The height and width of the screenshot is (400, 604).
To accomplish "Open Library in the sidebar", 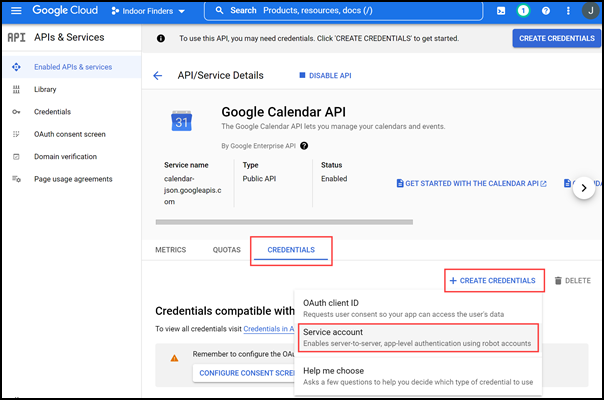I will [72, 89].
